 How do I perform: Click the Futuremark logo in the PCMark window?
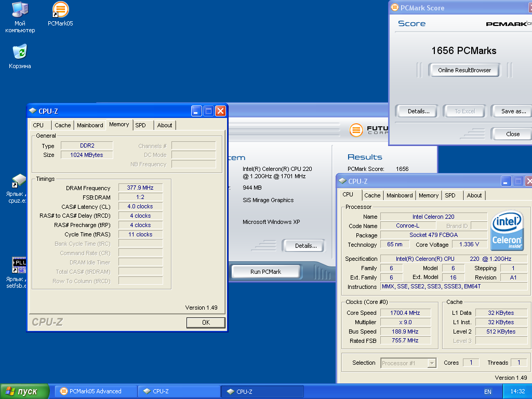[368, 130]
